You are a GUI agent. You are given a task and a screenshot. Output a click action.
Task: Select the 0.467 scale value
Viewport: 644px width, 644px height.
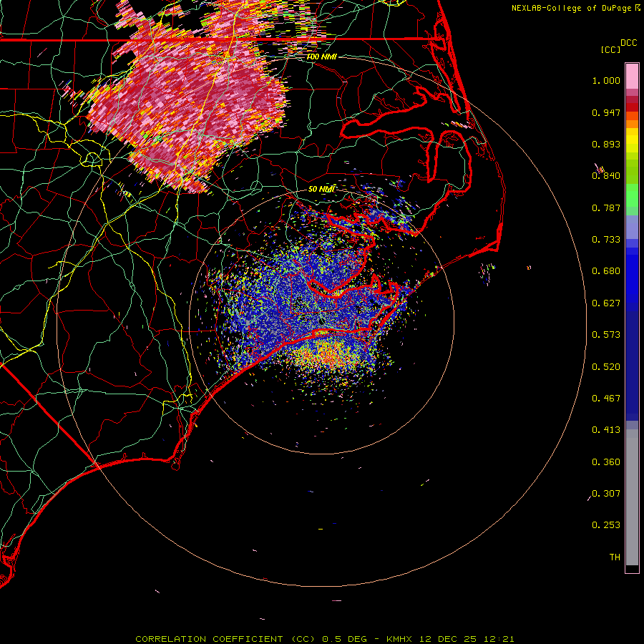click(x=606, y=399)
